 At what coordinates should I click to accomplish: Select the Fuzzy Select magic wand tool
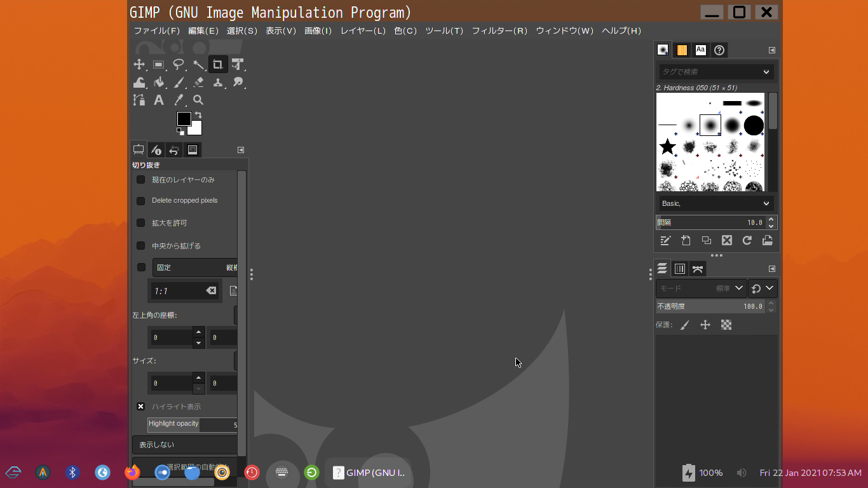point(198,64)
